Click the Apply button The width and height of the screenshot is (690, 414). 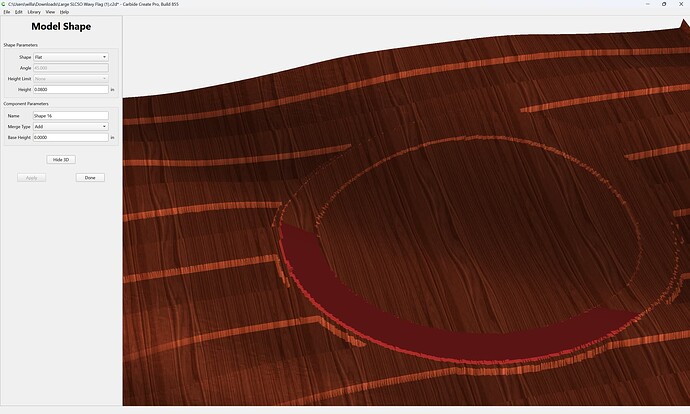pos(32,178)
